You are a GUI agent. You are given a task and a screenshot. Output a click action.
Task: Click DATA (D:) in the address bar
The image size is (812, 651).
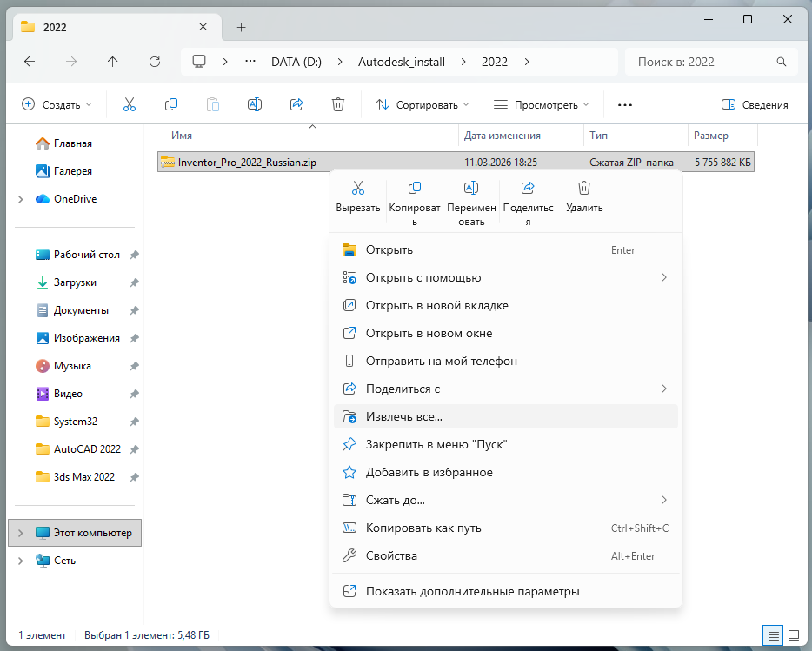pos(296,62)
